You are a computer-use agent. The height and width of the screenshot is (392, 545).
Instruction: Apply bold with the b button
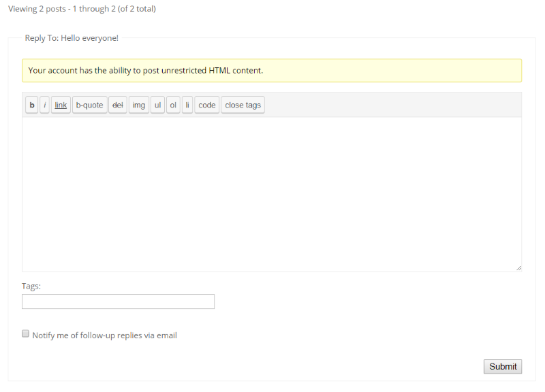pos(31,105)
